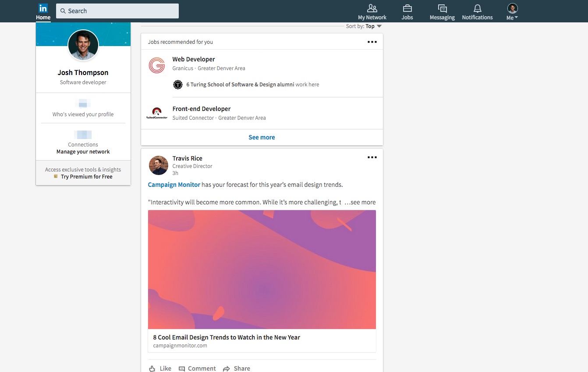The width and height of the screenshot is (588, 372).
Task: Open Who's viewed your profile
Action: pos(83,114)
